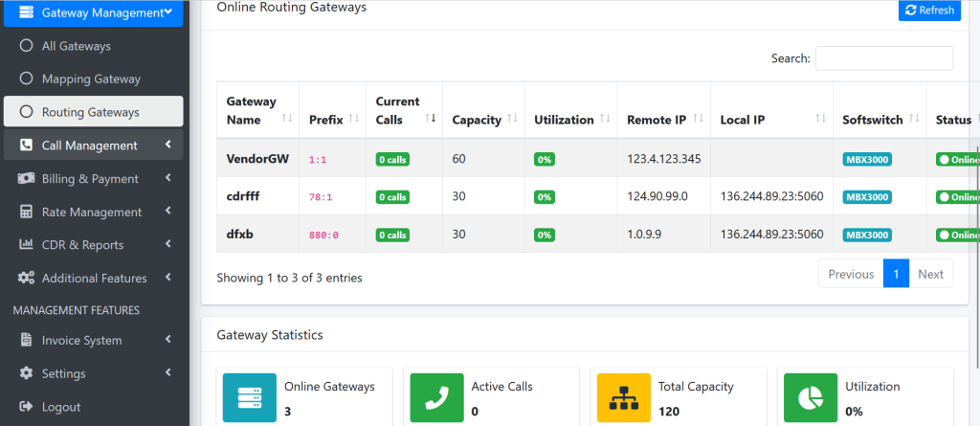The width and height of the screenshot is (980, 426).
Task: Expand the Settings chevron
Action: click(x=168, y=372)
